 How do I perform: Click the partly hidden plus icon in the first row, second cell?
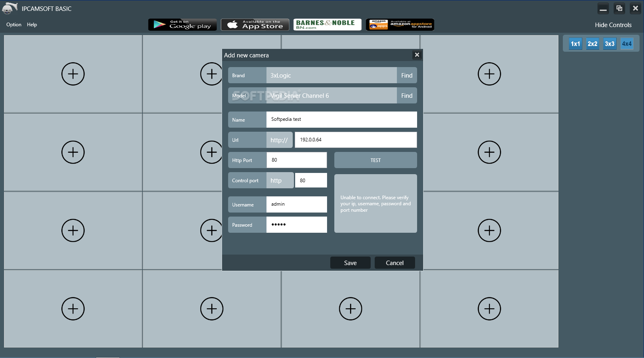(211, 74)
